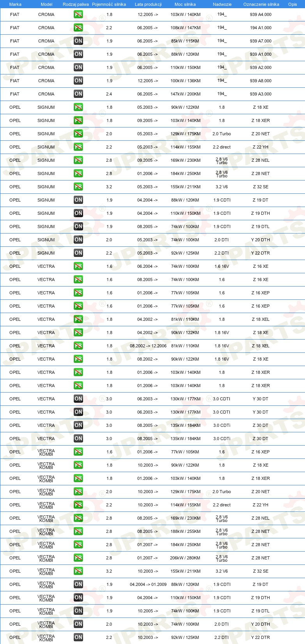The image size is (305, 644).
Task: Click the PB icon in the VECTRA 06.2004 row
Action: [x=78, y=266]
